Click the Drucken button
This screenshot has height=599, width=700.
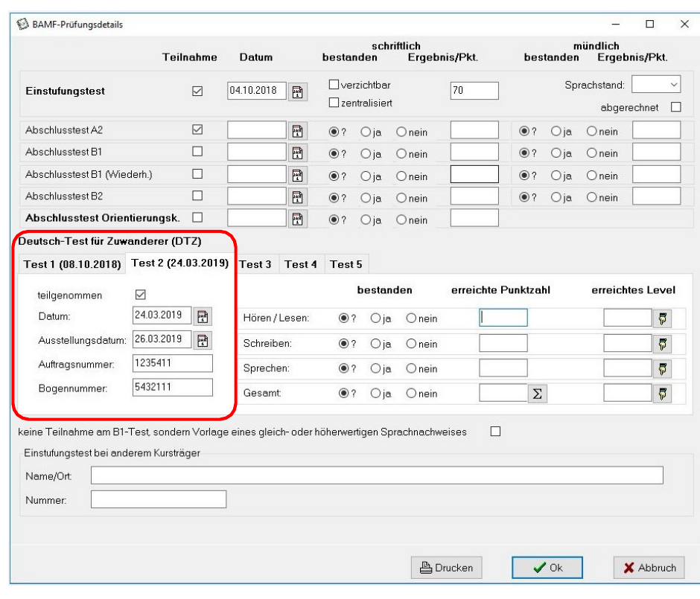pos(446,568)
